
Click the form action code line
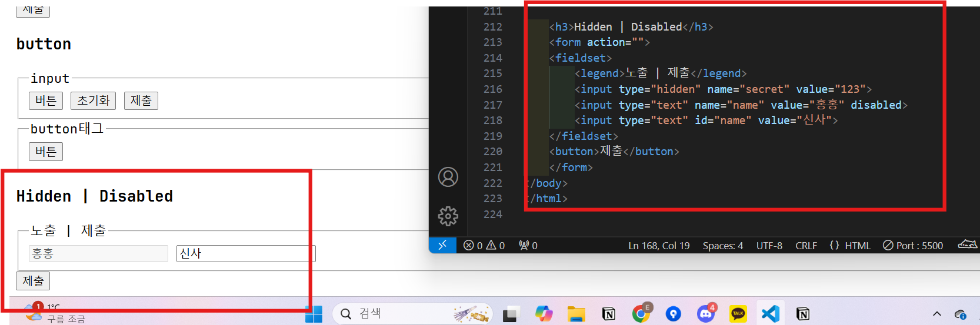(599, 42)
